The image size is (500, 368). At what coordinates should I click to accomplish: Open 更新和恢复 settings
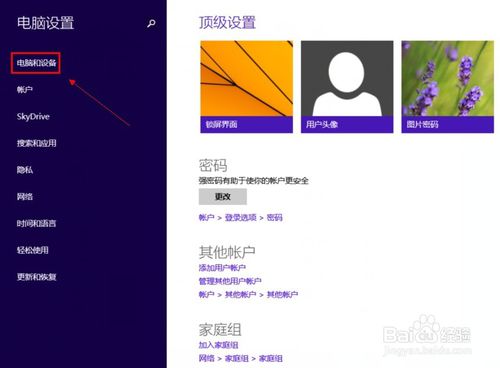click(x=36, y=277)
